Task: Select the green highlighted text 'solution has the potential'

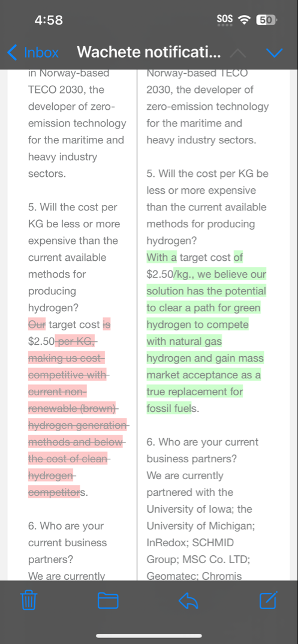Action: [206, 291]
